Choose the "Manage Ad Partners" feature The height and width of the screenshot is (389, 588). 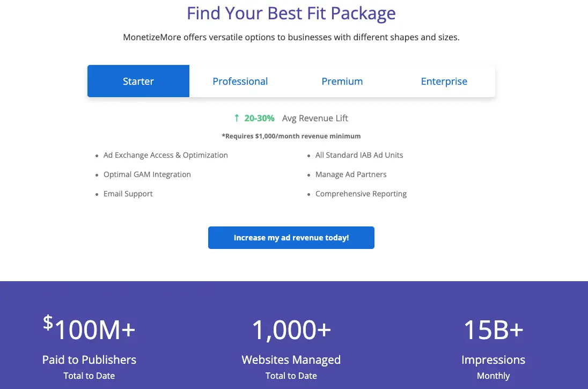351,174
